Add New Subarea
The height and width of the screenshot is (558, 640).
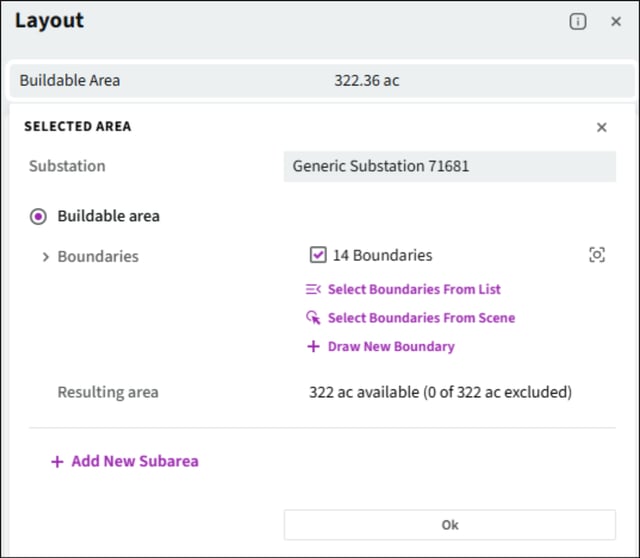[135, 461]
